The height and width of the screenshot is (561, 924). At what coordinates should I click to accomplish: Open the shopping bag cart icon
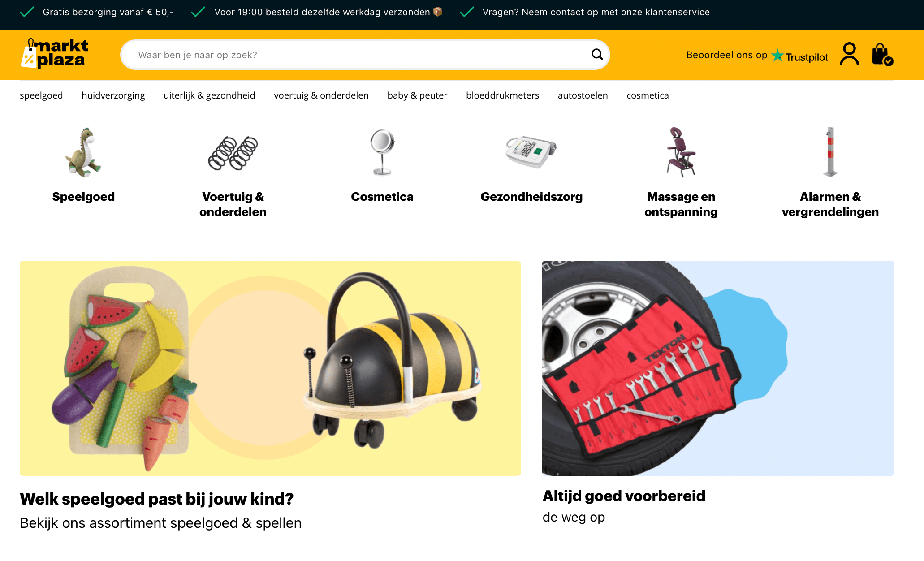pos(882,54)
